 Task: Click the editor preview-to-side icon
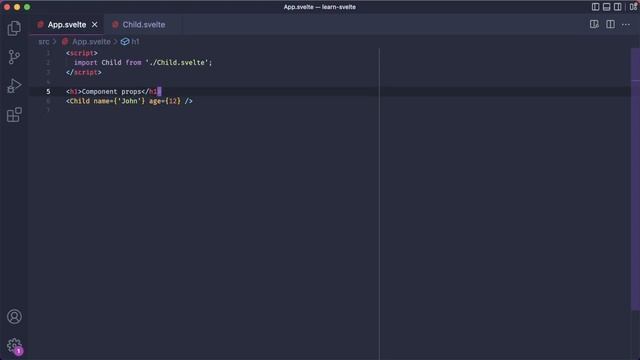pyautogui.click(x=594, y=24)
